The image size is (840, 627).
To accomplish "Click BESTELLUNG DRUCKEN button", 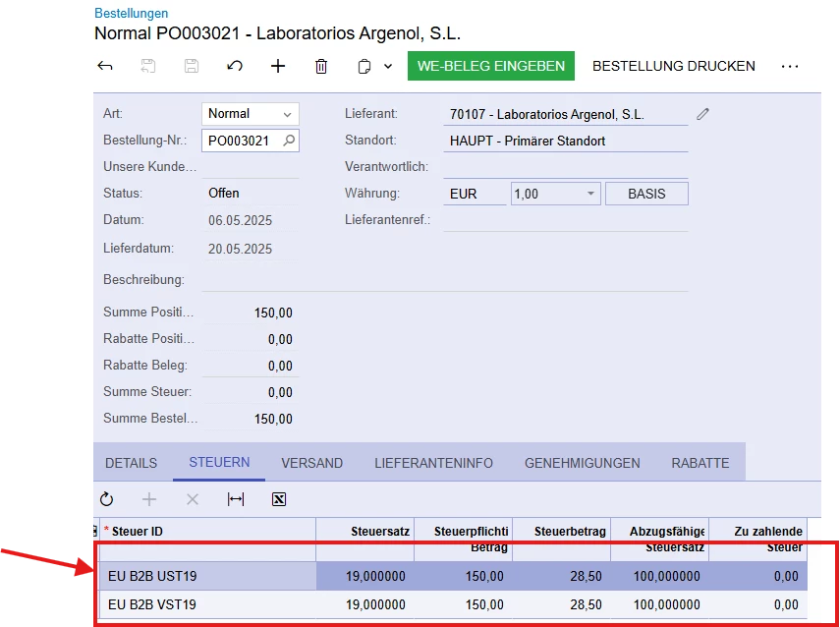I will point(674,66).
